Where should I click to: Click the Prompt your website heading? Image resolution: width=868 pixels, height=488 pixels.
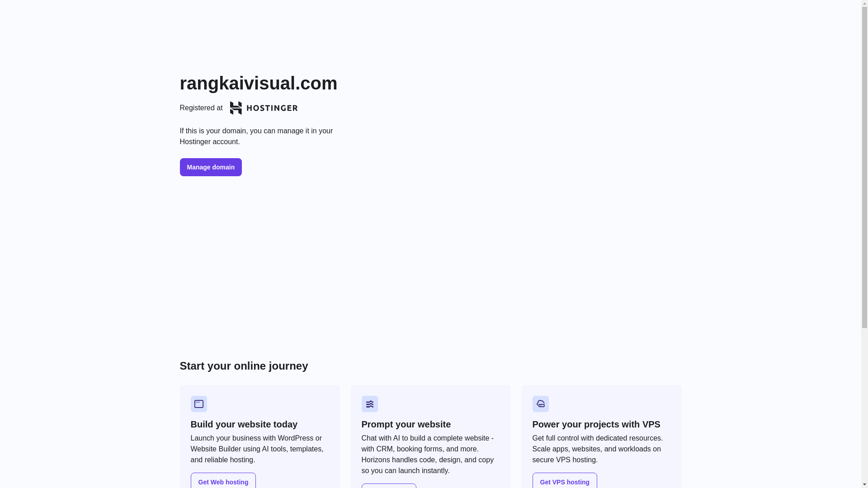(x=406, y=424)
